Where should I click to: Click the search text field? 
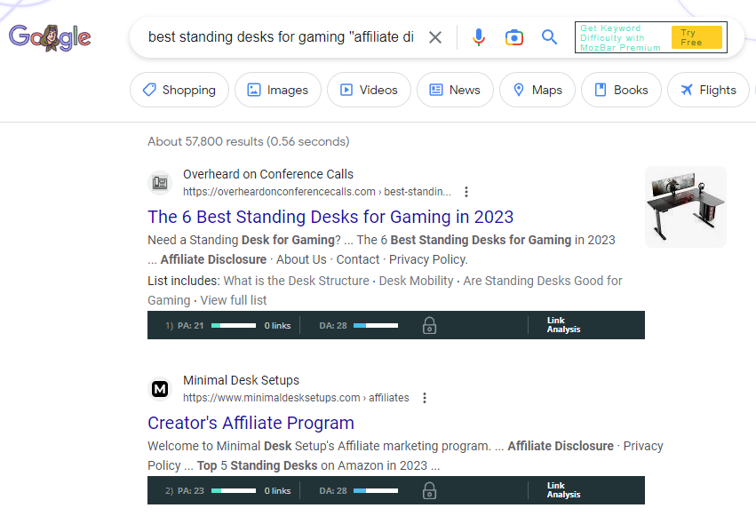coord(281,37)
